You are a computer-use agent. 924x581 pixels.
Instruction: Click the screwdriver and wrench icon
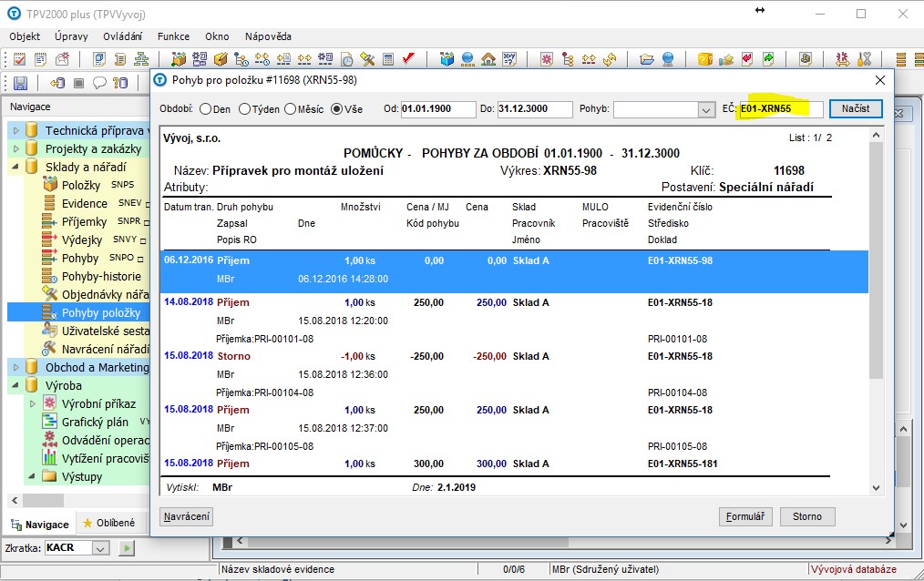865,59
